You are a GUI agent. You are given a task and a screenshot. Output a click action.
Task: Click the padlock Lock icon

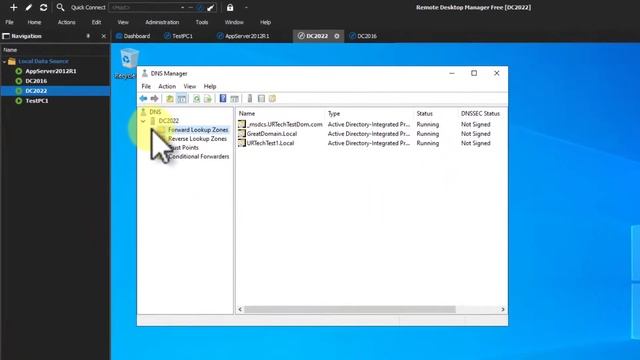tap(230, 7)
